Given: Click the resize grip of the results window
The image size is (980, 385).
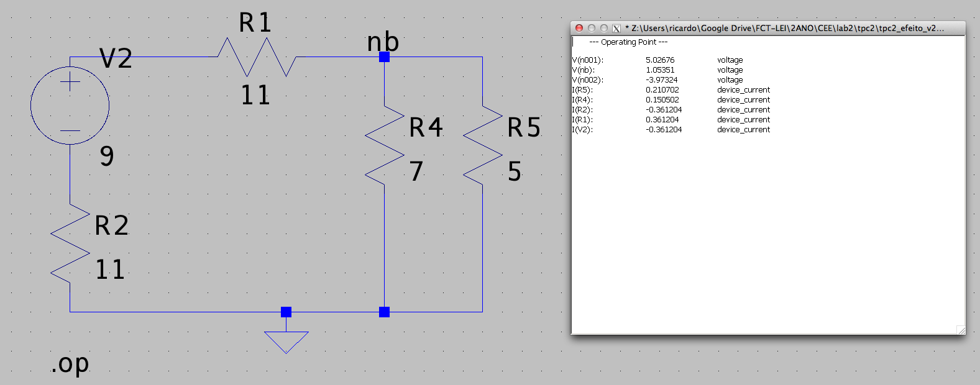Looking at the screenshot, I should 961,330.
